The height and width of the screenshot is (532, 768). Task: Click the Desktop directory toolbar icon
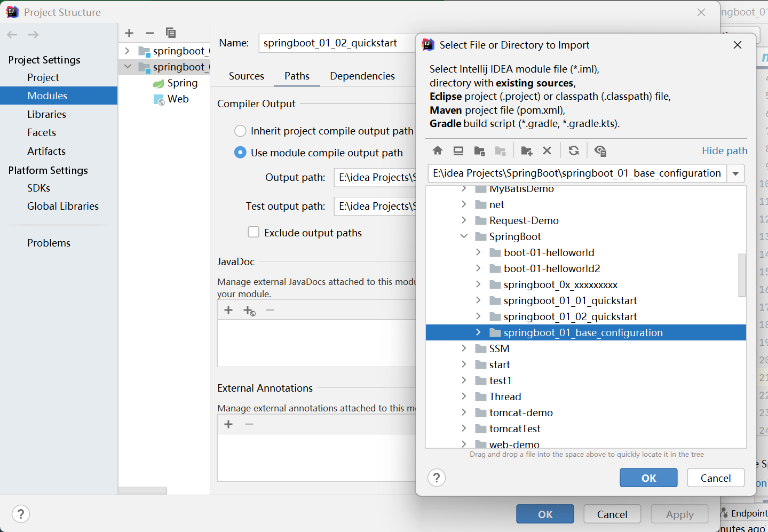pos(458,150)
